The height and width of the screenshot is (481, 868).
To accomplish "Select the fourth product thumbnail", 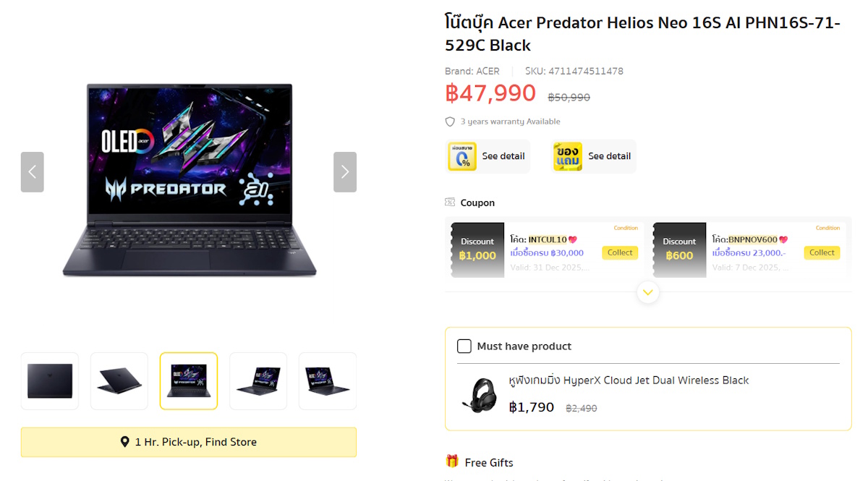I will click(x=258, y=381).
